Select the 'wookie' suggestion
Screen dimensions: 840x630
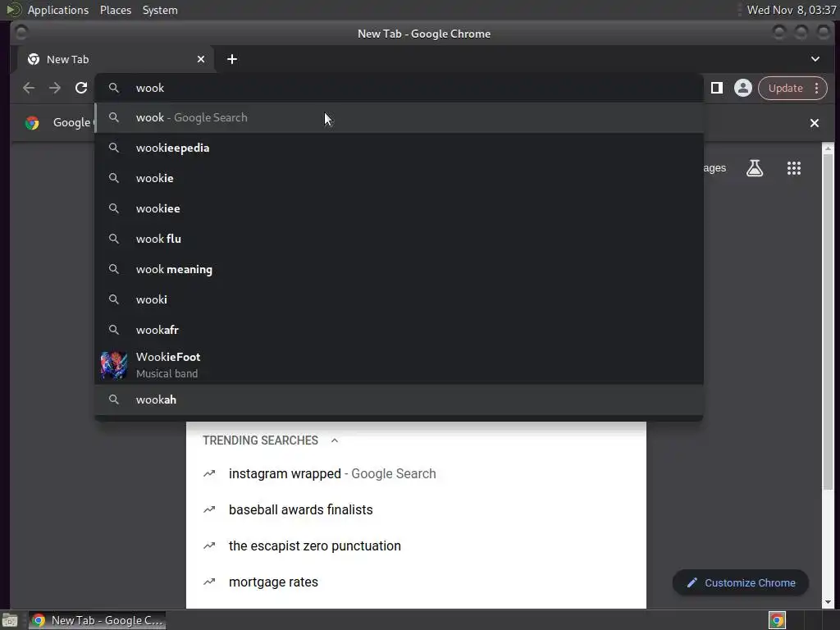click(x=399, y=178)
